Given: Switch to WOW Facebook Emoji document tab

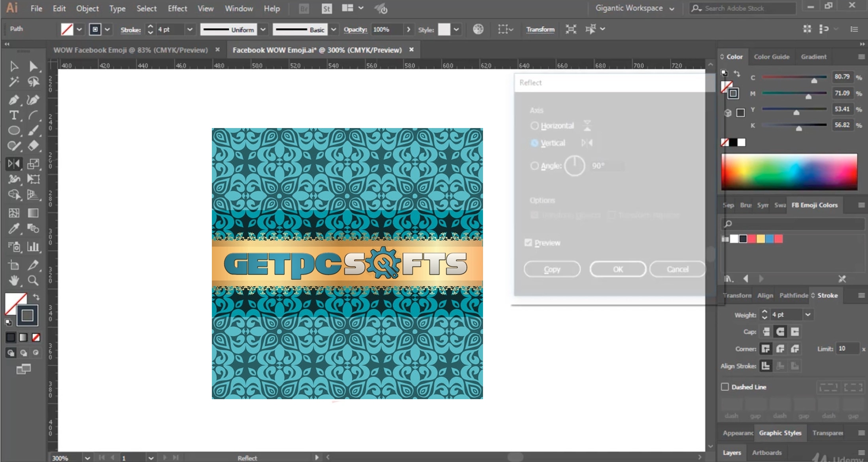Looking at the screenshot, I should 130,50.
